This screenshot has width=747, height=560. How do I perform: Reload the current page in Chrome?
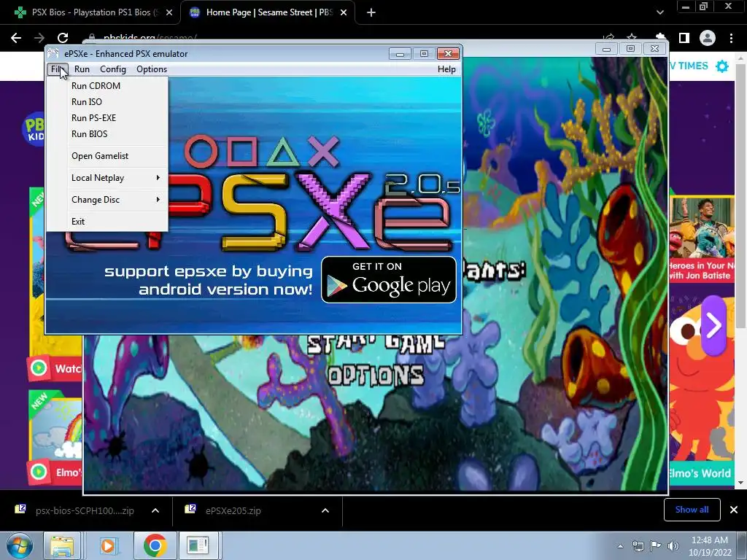tap(63, 38)
